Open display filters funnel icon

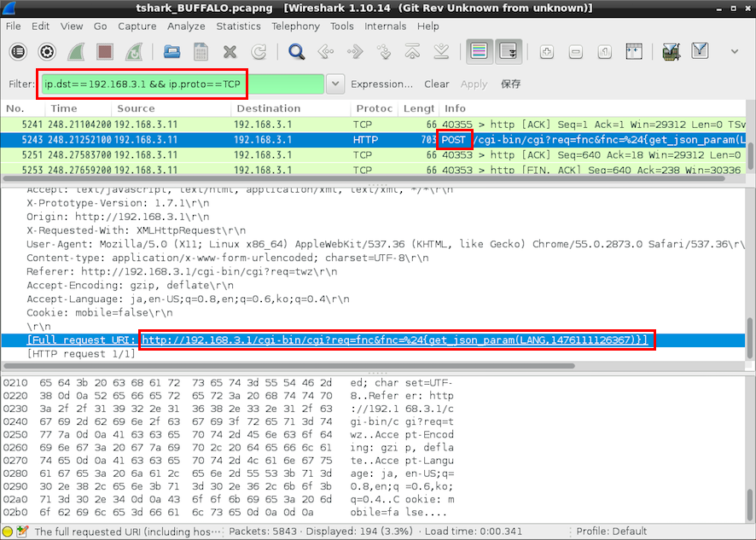(x=700, y=51)
